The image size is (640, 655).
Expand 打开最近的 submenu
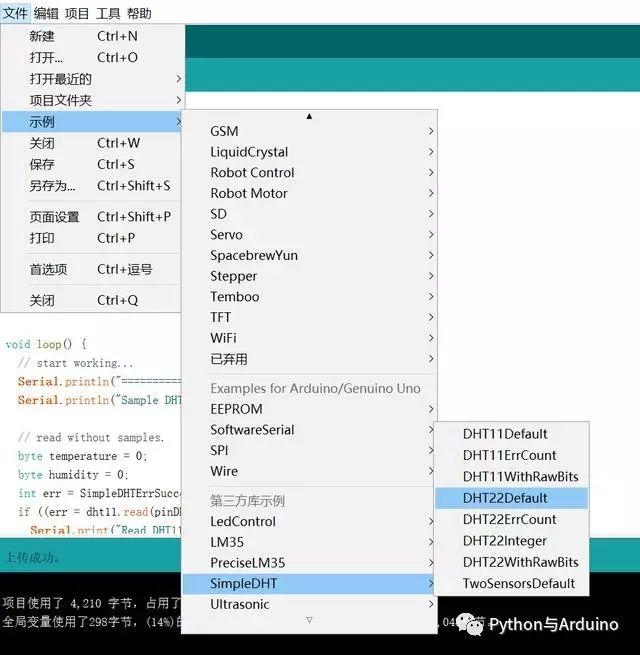(92, 79)
